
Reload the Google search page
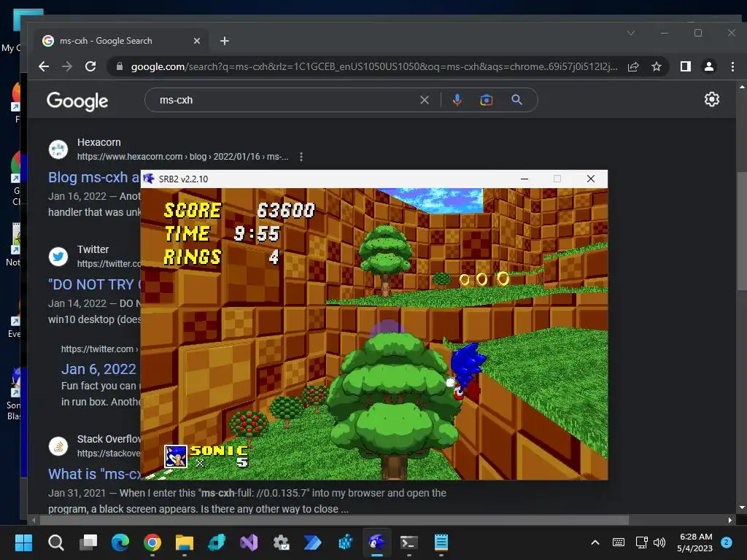pos(90,66)
